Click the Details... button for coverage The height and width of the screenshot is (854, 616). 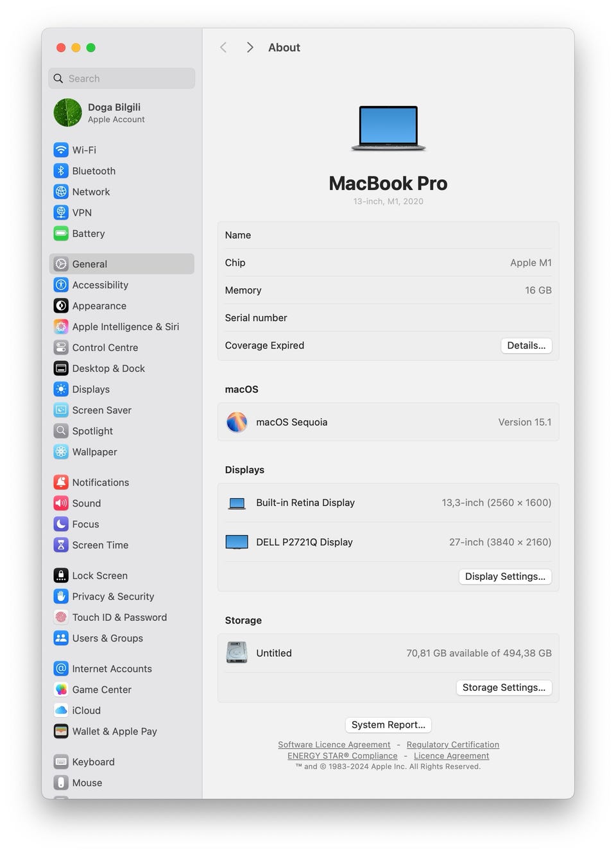[526, 345]
